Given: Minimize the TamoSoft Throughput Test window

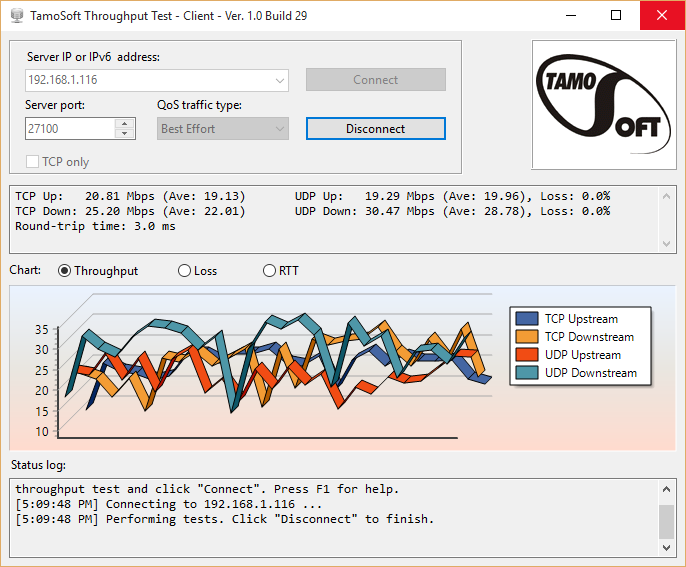Looking at the screenshot, I should [x=570, y=15].
